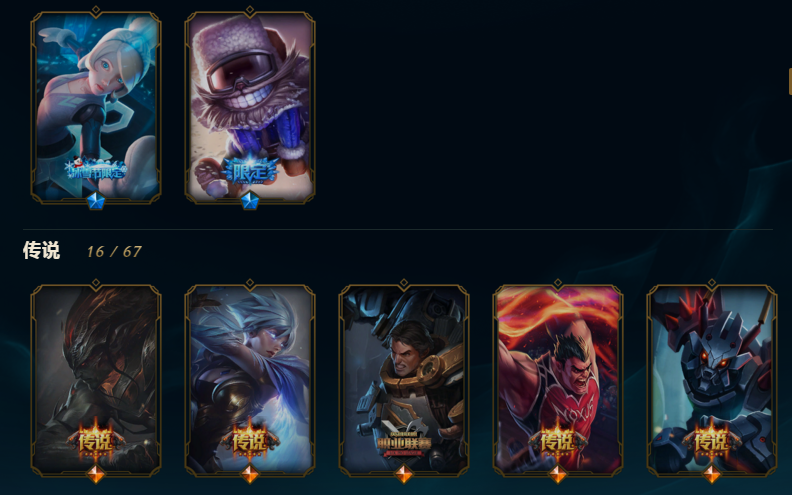This screenshot has height=495, width=792.
Task: Open the fur-hat goggles yordle skin
Action: [250, 106]
